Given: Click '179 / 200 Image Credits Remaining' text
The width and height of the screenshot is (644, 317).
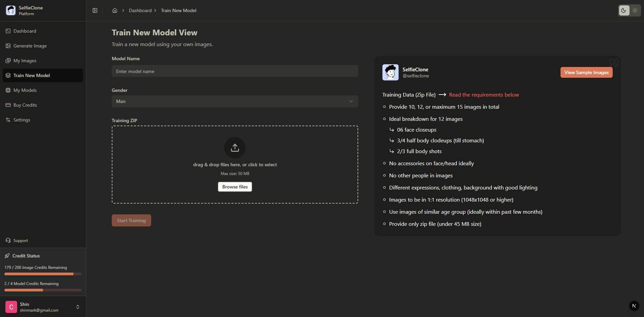Looking at the screenshot, I should (x=36, y=268).
